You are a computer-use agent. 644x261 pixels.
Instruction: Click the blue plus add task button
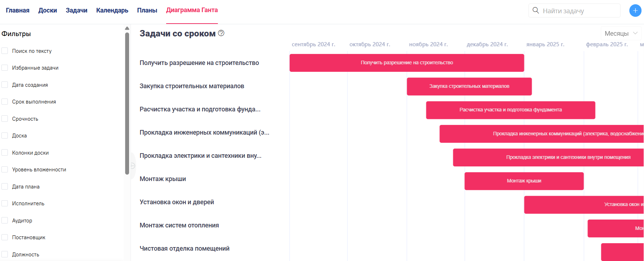635,11
